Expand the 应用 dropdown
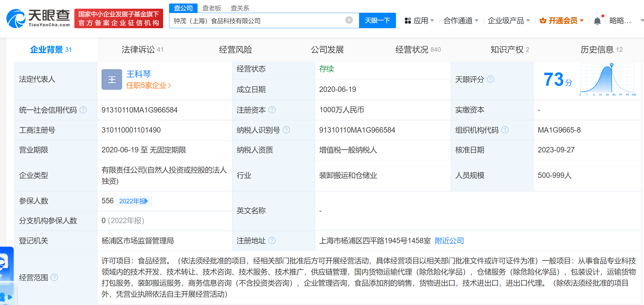The width and height of the screenshot is (644, 305). pyautogui.click(x=432, y=21)
